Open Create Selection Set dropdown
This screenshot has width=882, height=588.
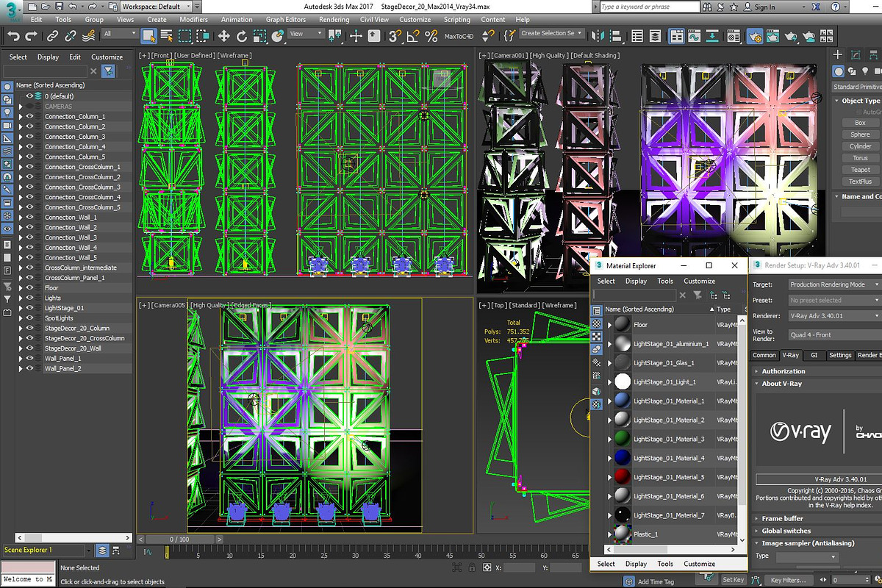551,34
